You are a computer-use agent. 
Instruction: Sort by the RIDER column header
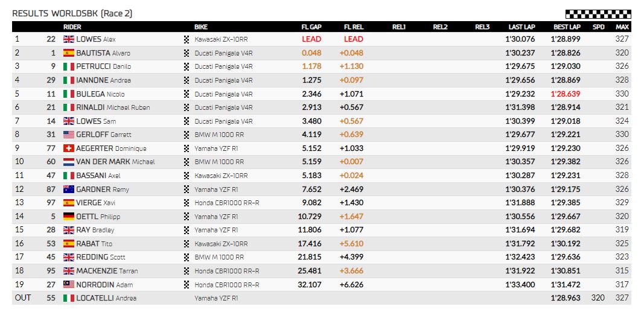pyautogui.click(x=72, y=27)
